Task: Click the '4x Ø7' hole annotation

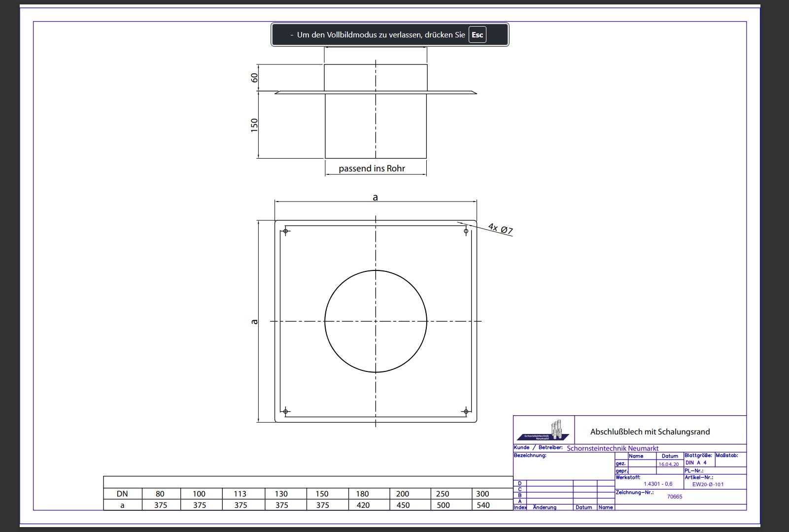Action: click(500, 229)
